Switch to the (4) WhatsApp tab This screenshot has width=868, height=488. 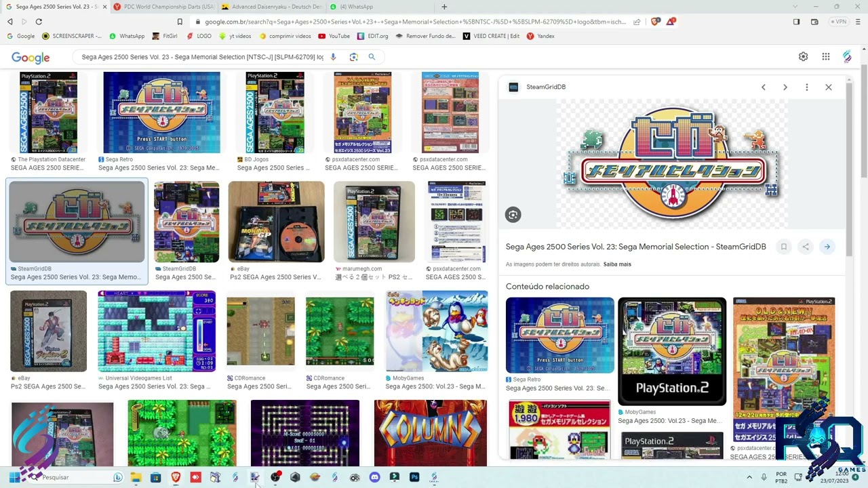(x=380, y=7)
